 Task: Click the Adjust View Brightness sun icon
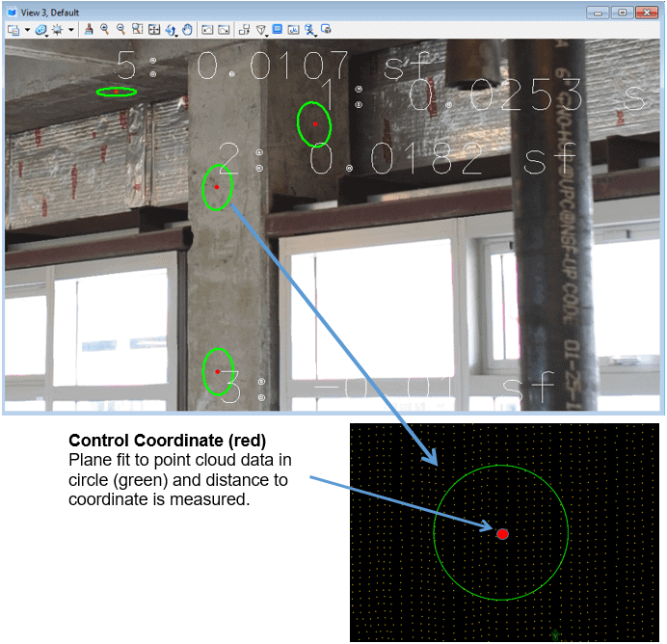(x=58, y=30)
